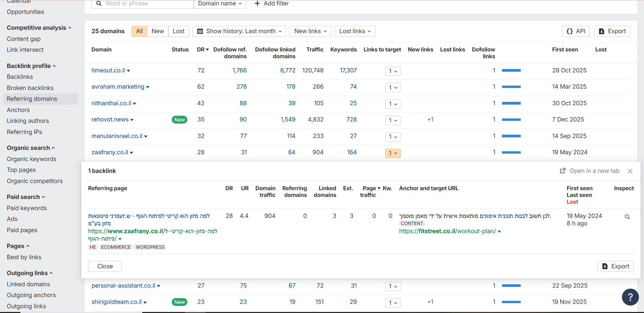
Task: Open Link intersect in sidebar
Action: coord(25,50)
